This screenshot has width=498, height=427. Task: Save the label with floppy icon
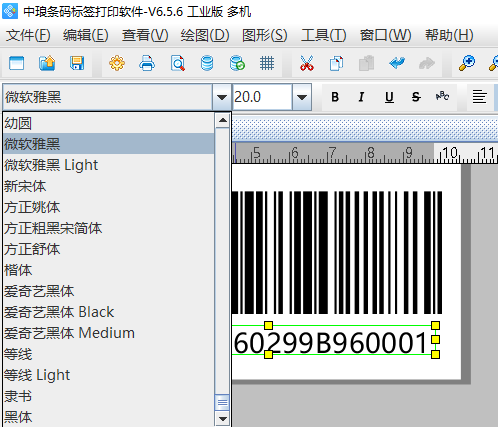(x=77, y=63)
